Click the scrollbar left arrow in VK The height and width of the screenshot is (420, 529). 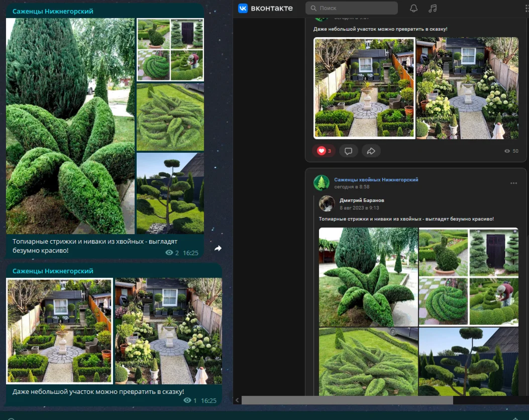pyautogui.click(x=237, y=400)
